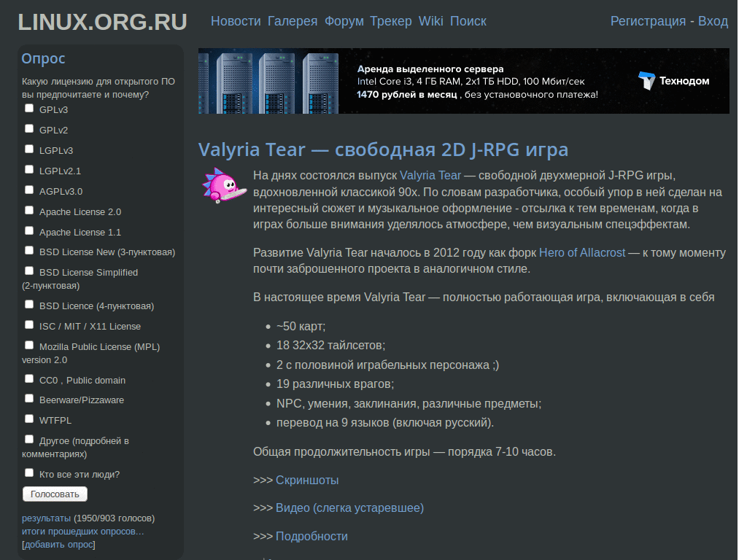Click the Вход login link

pos(713,21)
